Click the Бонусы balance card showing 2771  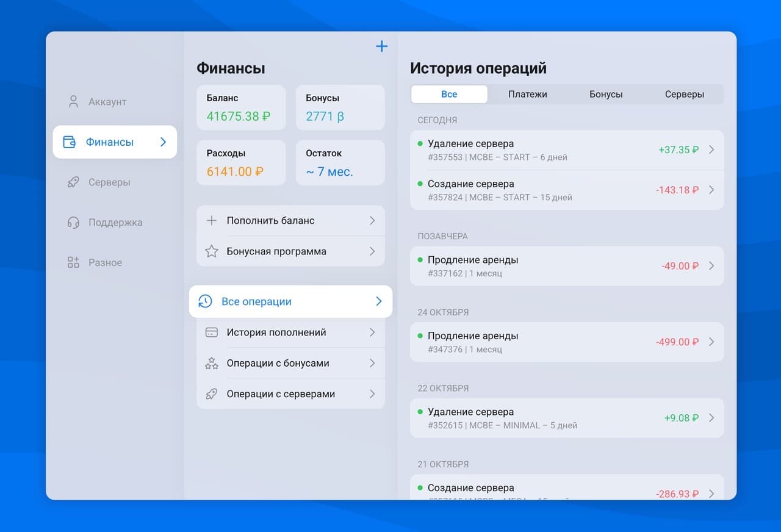[340, 107]
